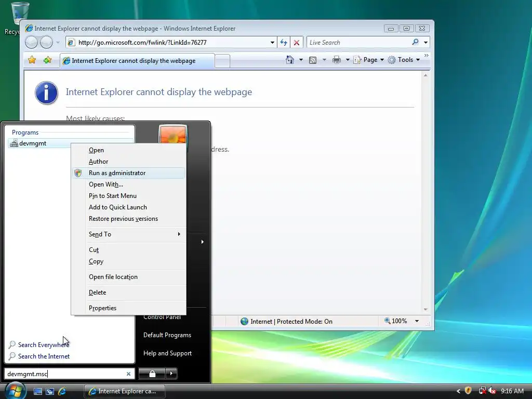Click the red Stop loading icon
This screenshot has width=532, height=399.
[x=297, y=43]
